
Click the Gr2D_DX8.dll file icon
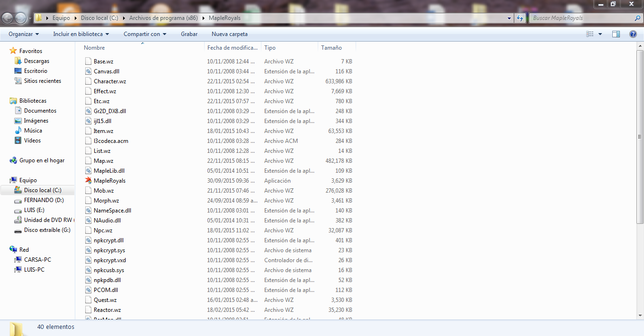88,111
